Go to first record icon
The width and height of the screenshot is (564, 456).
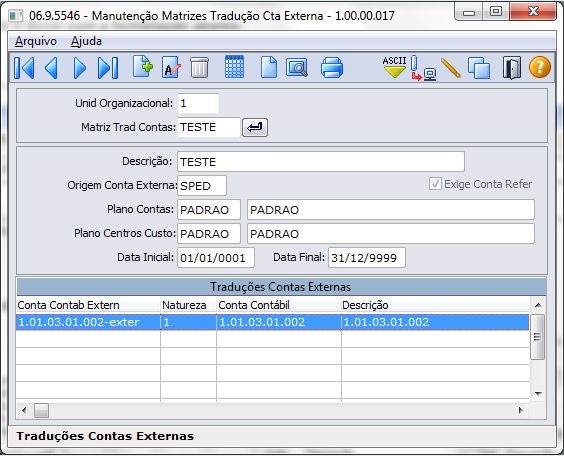(24, 68)
